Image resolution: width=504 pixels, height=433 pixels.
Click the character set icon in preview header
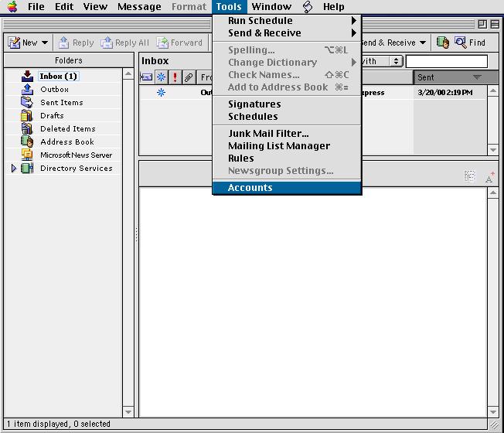click(470, 176)
